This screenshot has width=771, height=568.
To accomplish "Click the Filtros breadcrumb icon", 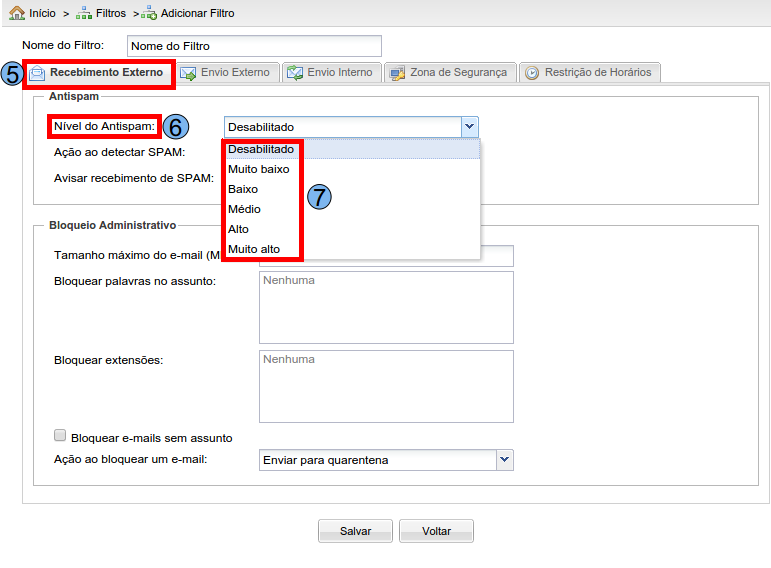I will pos(84,13).
